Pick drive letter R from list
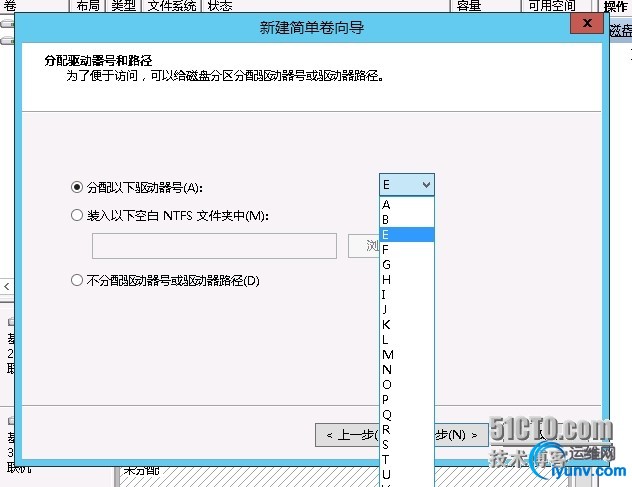Viewport: 632px width, 487px height. (x=407, y=429)
